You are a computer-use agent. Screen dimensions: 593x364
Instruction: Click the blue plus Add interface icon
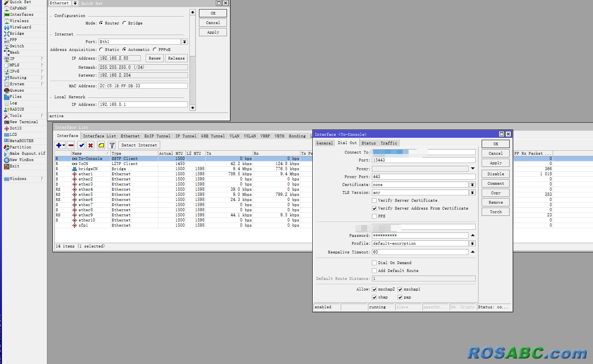click(x=59, y=145)
